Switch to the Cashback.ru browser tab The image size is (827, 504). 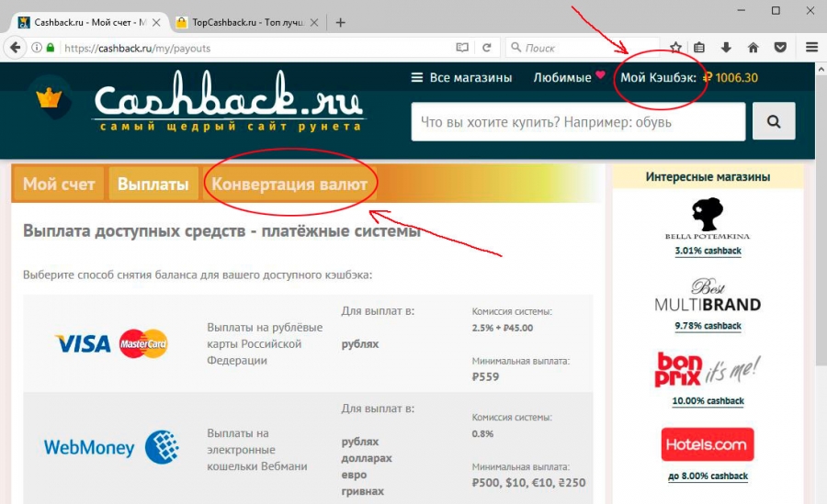90,23
